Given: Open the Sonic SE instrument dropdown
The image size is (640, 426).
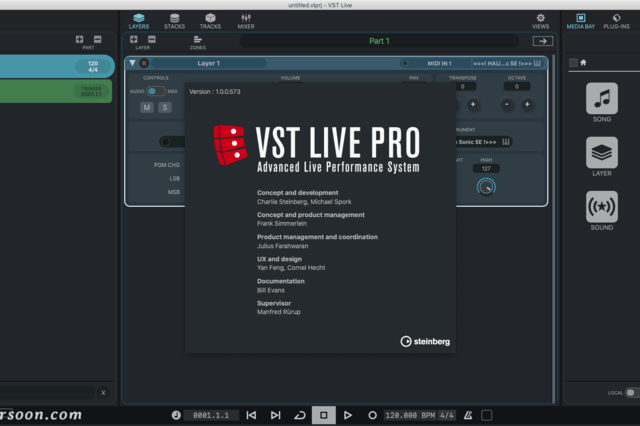Looking at the screenshot, I should pos(477,142).
